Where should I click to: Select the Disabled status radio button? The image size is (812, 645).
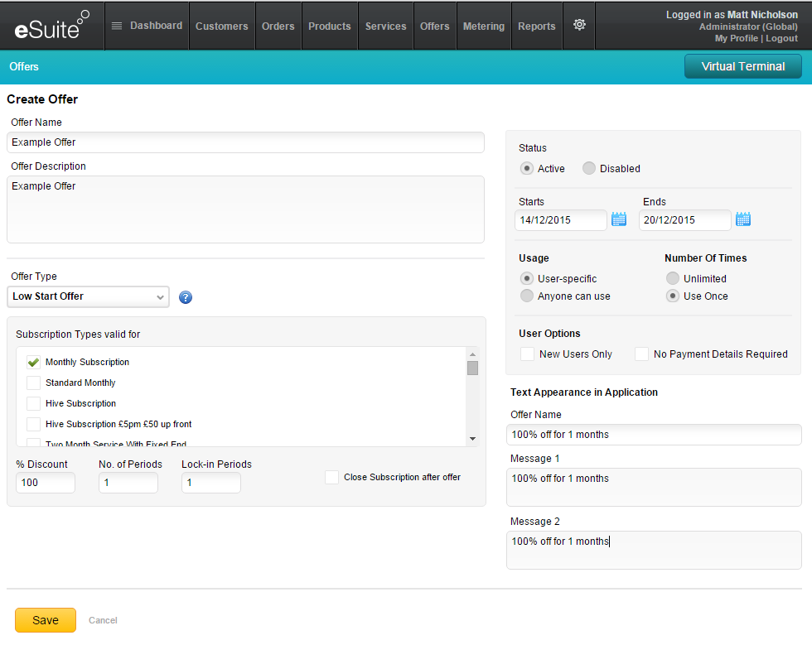(589, 168)
